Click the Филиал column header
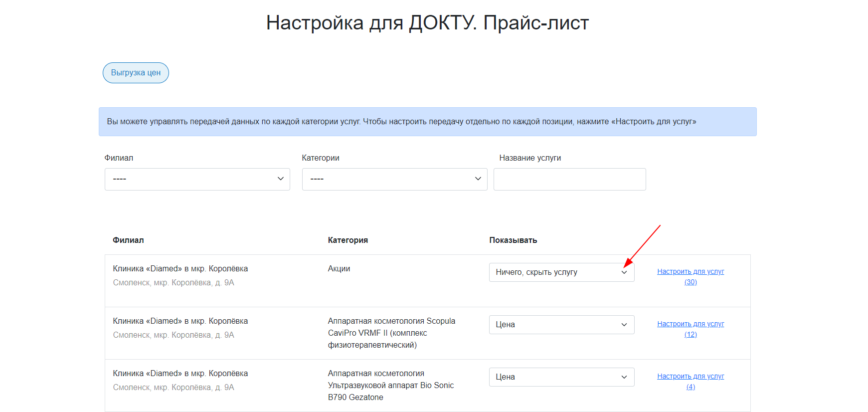Viewport: 868px width, 412px height. point(128,240)
